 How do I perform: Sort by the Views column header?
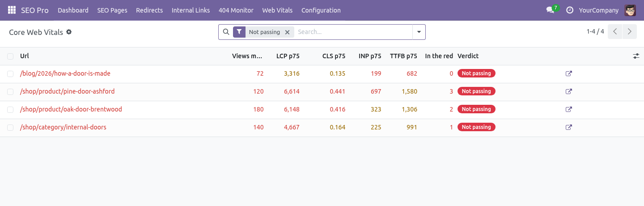click(247, 56)
